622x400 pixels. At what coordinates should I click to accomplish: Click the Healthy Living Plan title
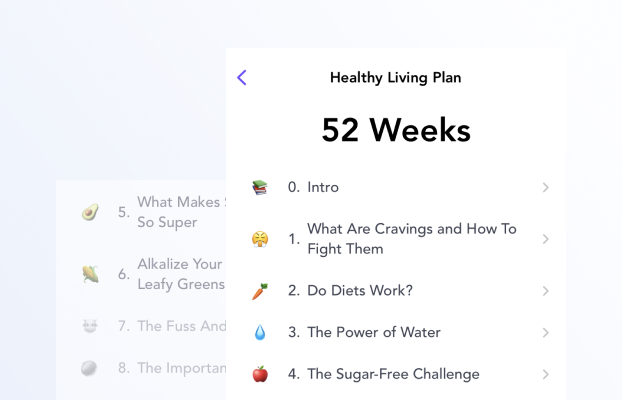(395, 77)
